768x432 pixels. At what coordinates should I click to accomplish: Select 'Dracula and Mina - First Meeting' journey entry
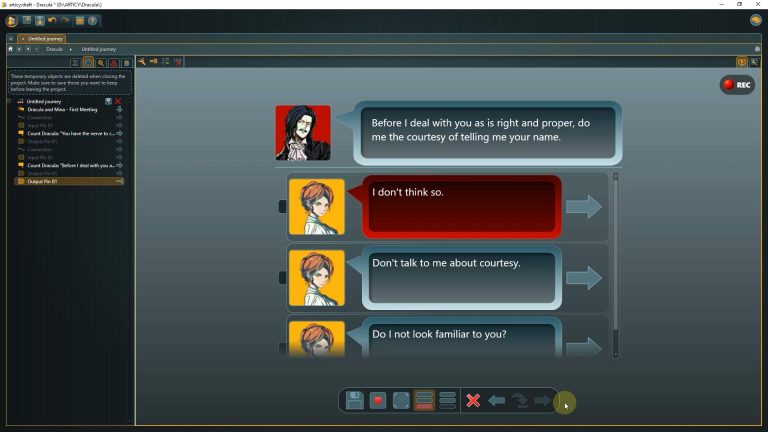point(62,110)
